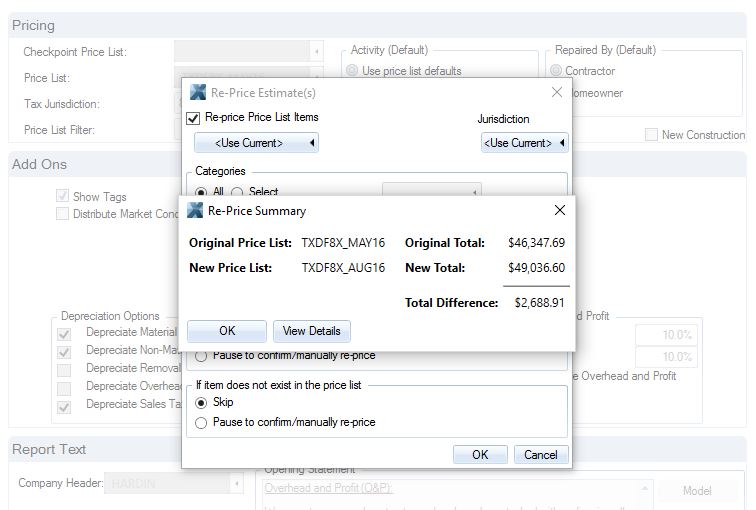Click the Xactimate icon in Re-Price Estimate(s) title
This screenshot has height=510, width=756.
coord(198,93)
